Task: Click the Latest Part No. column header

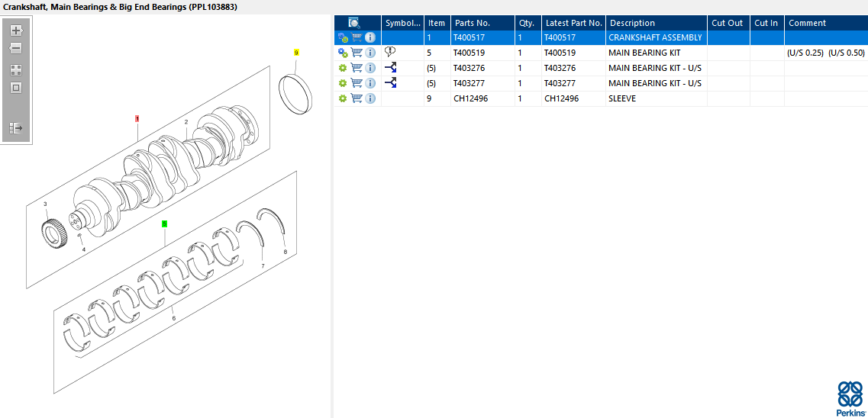Action: (573, 23)
